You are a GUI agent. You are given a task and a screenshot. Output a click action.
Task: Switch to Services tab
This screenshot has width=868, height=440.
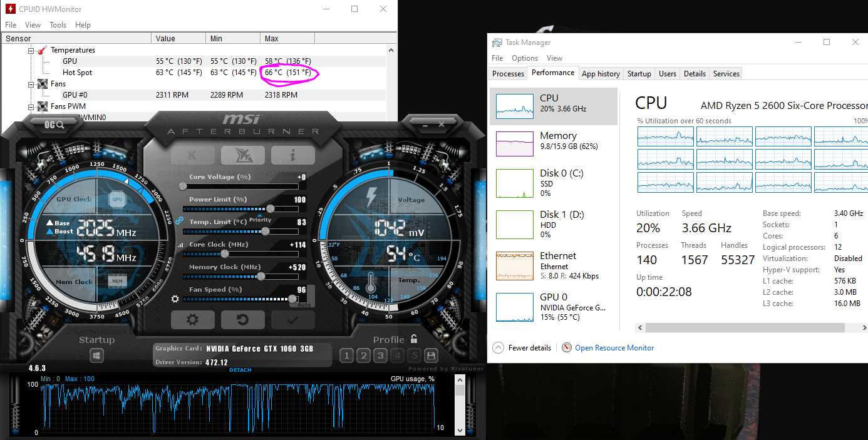pos(726,74)
